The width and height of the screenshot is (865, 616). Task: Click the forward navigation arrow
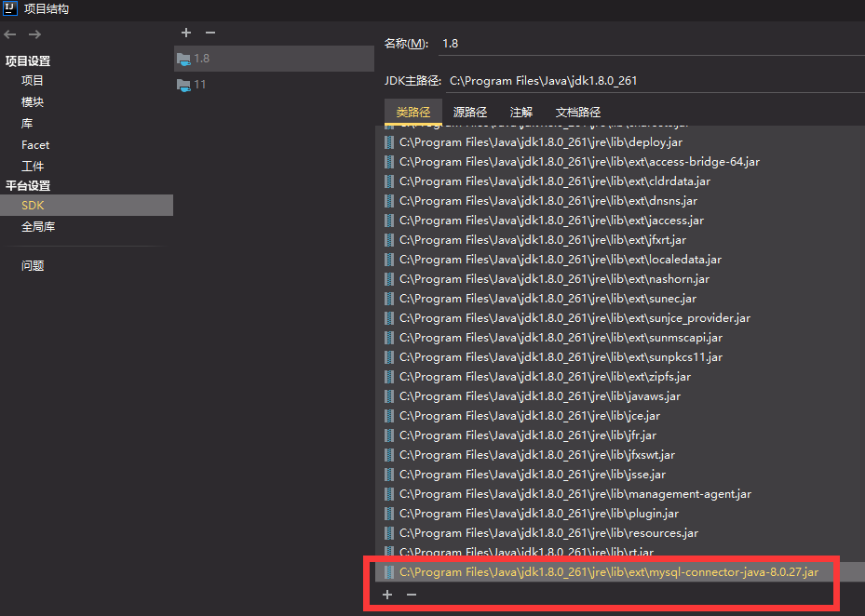(x=34, y=34)
